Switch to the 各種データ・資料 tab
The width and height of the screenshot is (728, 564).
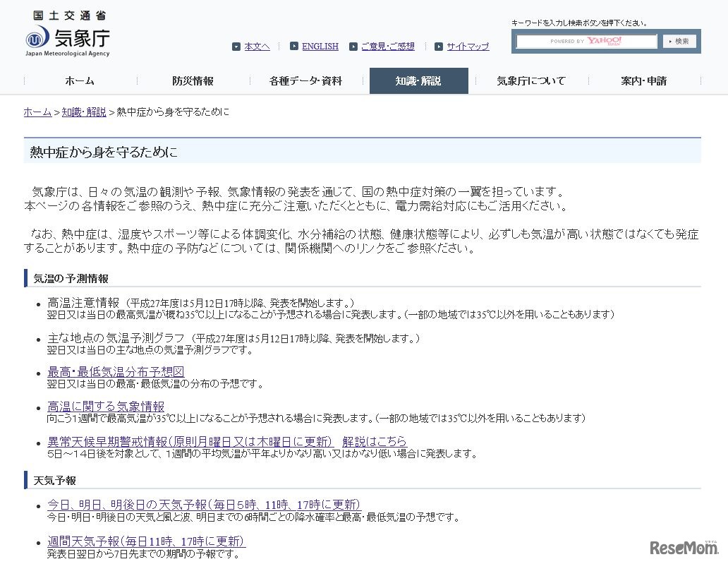pyautogui.click(x=306, y=80)
